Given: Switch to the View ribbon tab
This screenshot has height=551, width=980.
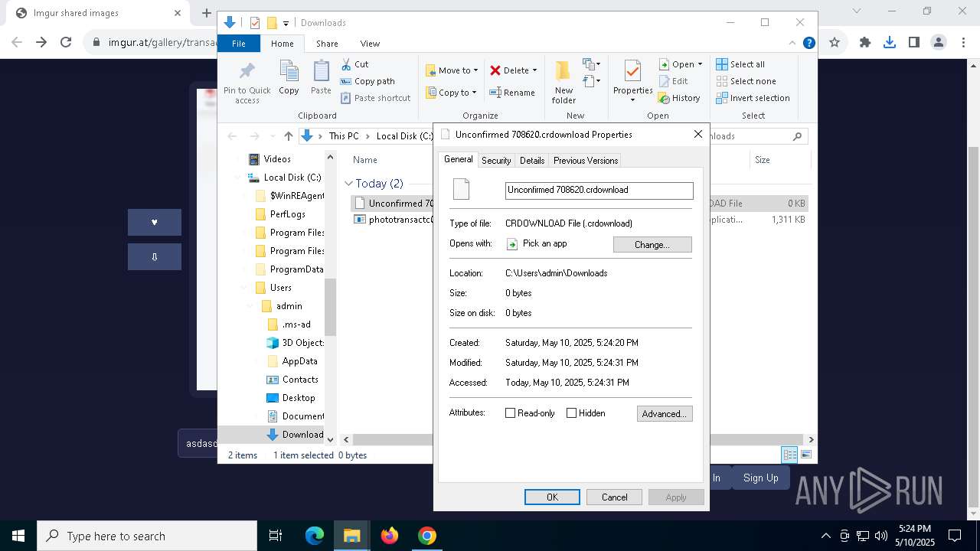Looking at the screenshot, I should (x=370, y=44).
